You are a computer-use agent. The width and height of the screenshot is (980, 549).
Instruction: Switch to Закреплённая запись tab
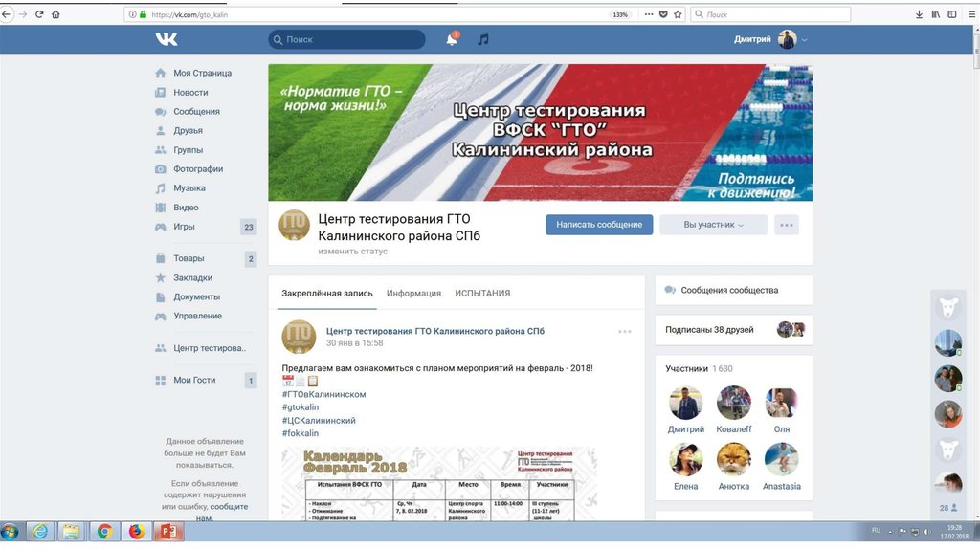click(x=327, y=294)
